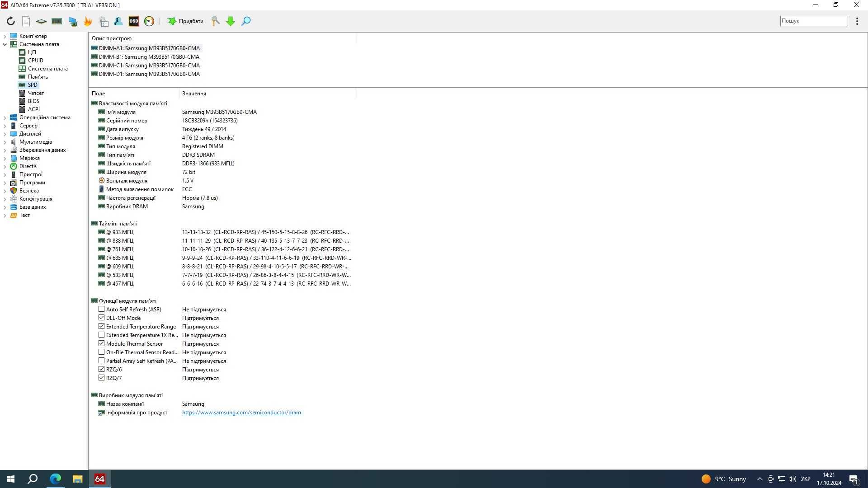Viewport: 868px width, 488px height.
Task: Open Програми category in tree
Action: pos(32,183)
